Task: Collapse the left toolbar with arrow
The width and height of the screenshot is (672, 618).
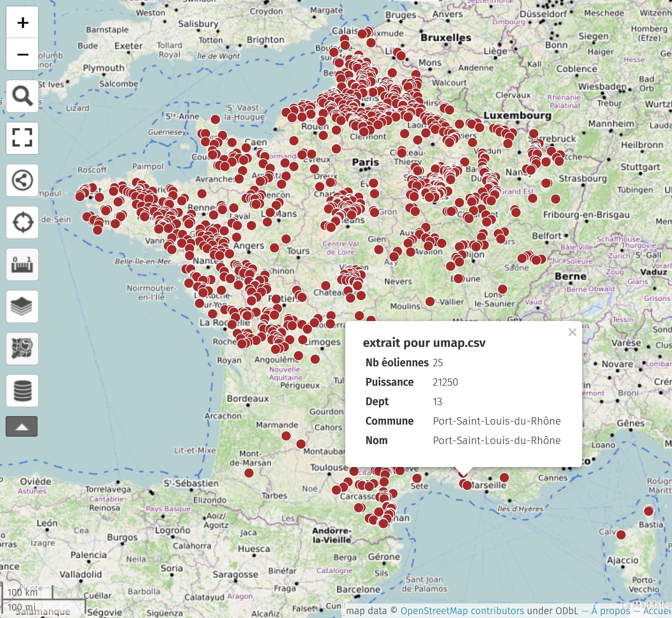Action: click(x=22, y=426)
